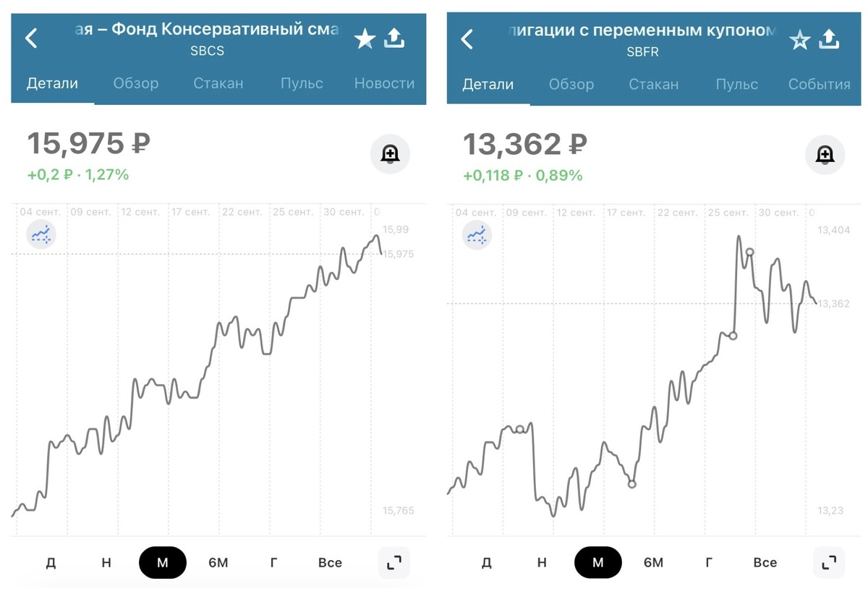Share the SBFR chart

point(830,40)
